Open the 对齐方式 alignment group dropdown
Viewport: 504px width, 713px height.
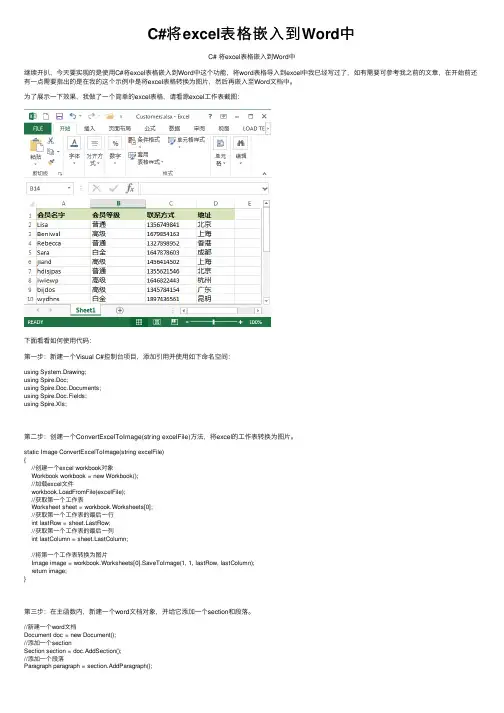[x=95, y=151]
